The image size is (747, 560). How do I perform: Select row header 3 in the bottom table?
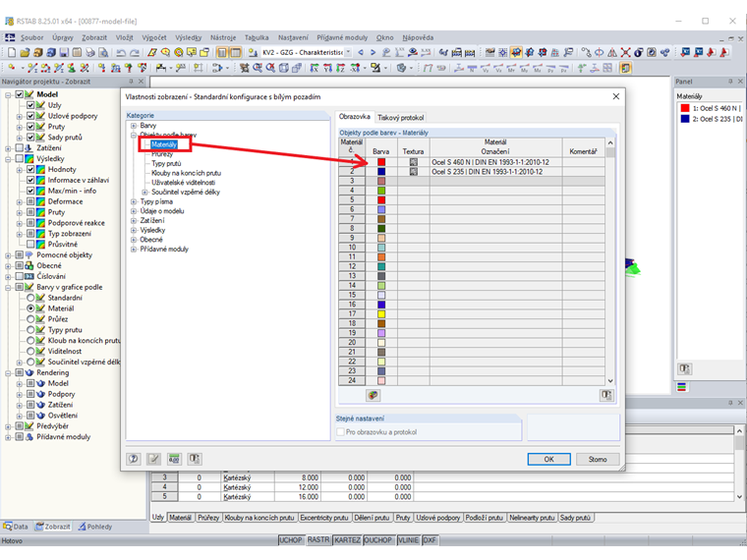coord(165,477)
